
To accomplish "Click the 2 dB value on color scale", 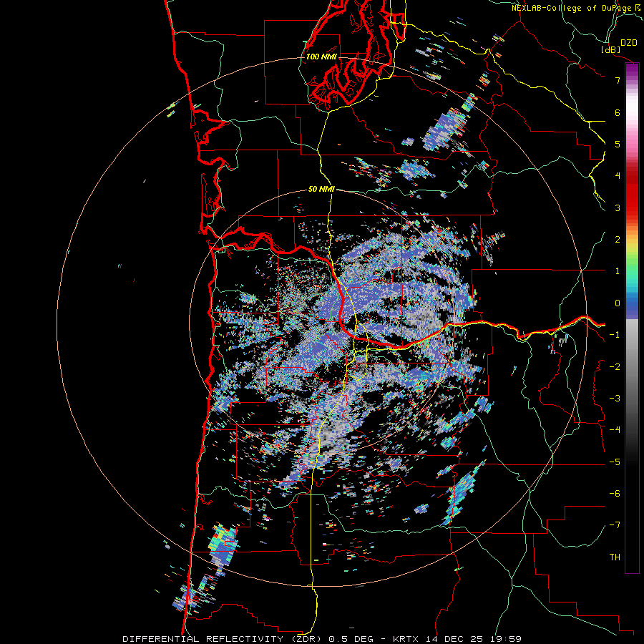I will pos(618,240).
